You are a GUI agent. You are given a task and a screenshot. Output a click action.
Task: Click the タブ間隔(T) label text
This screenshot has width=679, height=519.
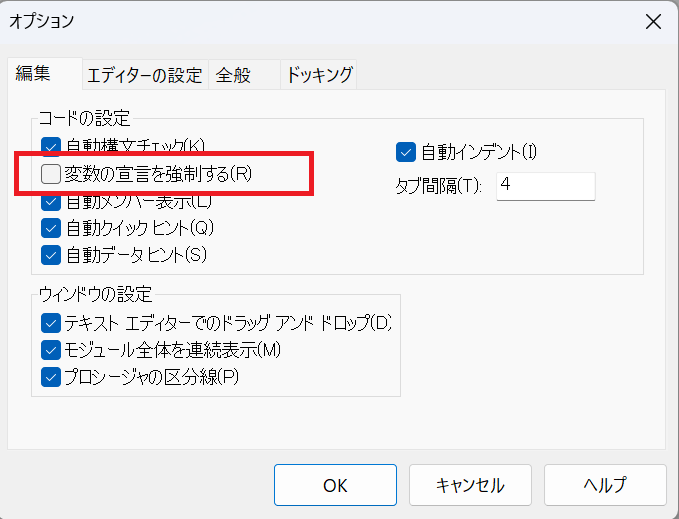click(x=440, y=186)
